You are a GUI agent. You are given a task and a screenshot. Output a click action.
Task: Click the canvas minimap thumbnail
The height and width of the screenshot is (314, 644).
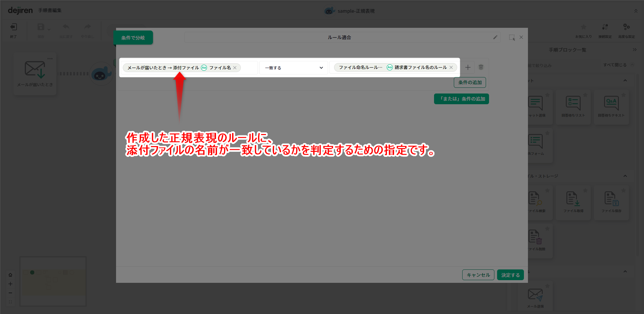tap(53, 281)
